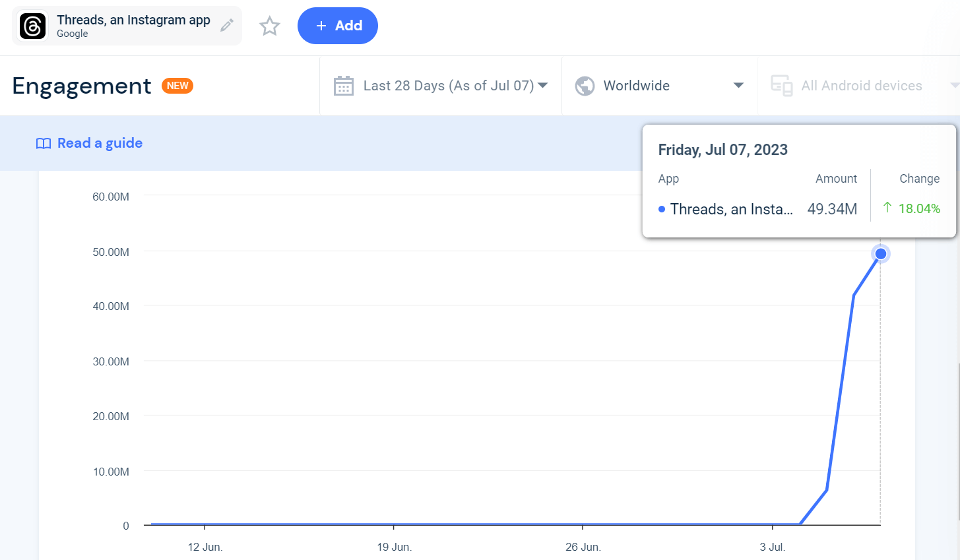Click the pencil icon to edit app name

(x=227, y=25)
